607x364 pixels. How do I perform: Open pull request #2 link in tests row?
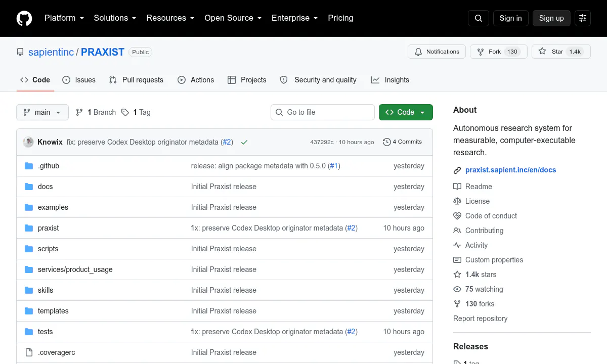click(351, 332)
